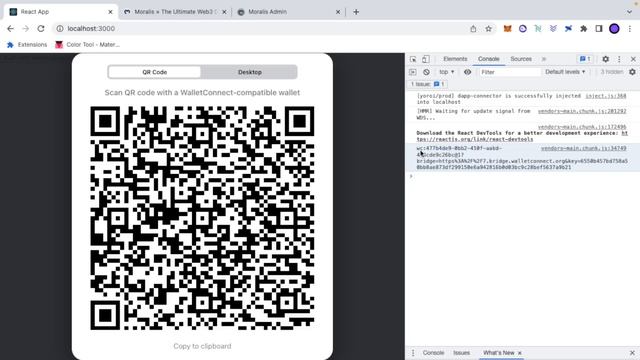Click the console prompt chevron

pyautogui.click(x=411, y=176)
